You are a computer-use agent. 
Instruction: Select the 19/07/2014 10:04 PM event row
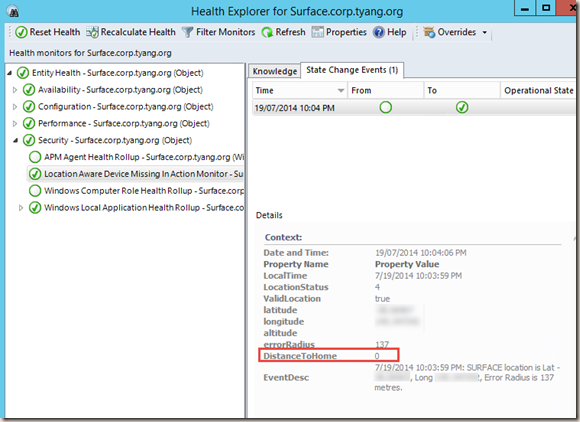click(x=414, y=108)
